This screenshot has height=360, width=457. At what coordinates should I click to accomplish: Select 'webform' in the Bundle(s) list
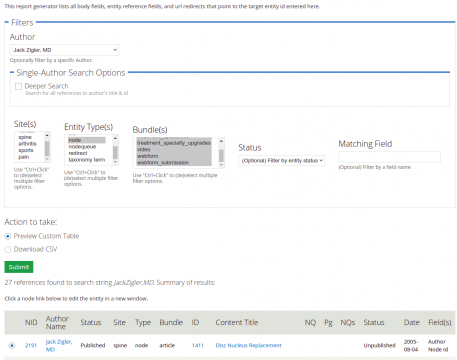pyautogui.click(x=174, y=156)
